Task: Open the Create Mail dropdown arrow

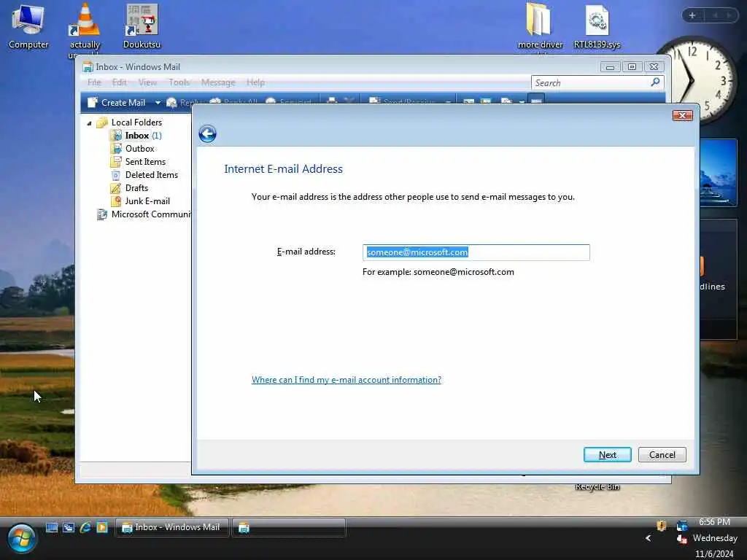Action: 158,102
